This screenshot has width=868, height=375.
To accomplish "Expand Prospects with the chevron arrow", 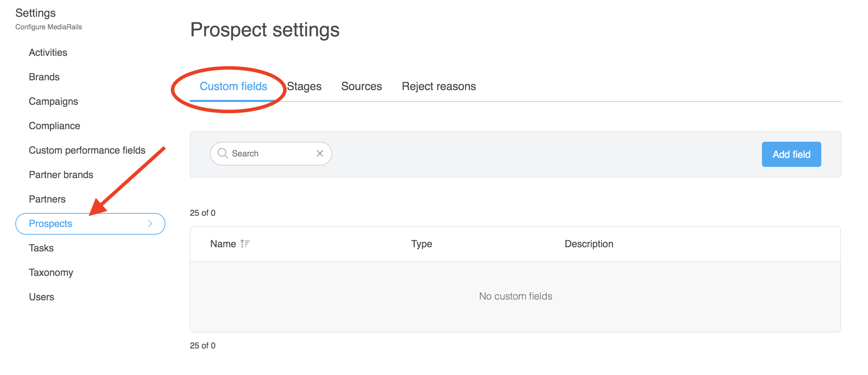I will (x=150, y=223).
